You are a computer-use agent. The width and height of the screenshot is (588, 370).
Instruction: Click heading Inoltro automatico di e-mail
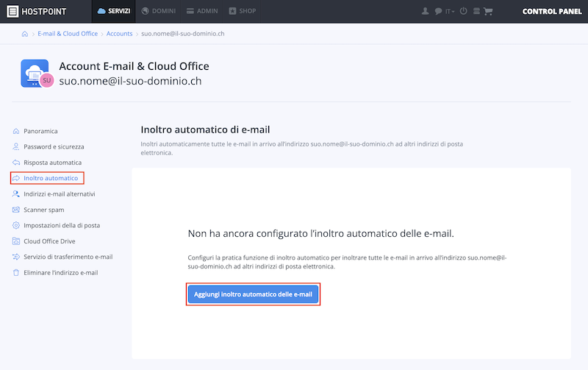[x=205, y=130]
